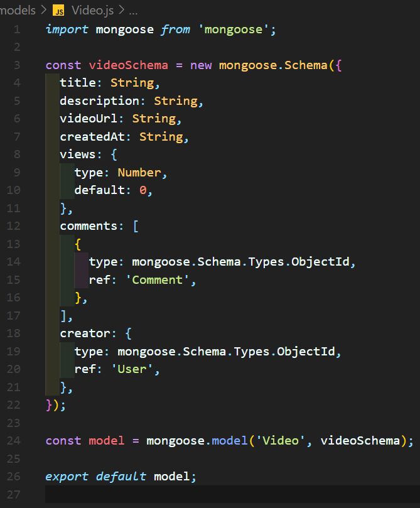Click line number 1 in the gutter

[x=17, y=30]
